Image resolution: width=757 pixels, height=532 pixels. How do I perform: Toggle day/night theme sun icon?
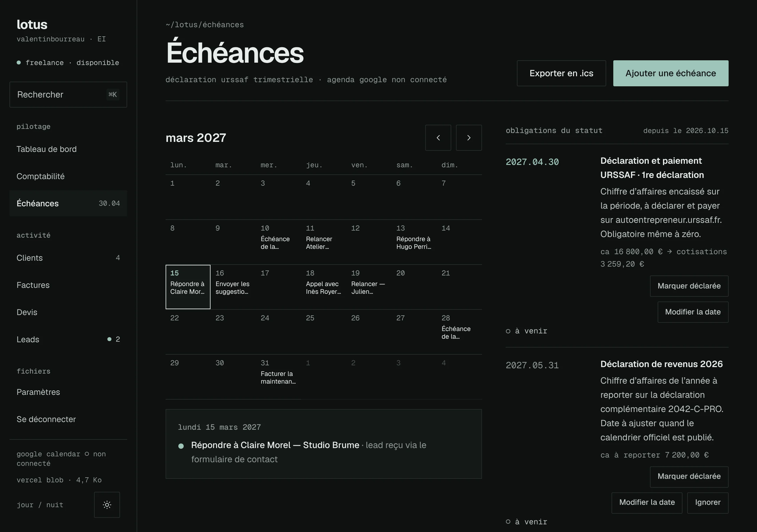107,505
